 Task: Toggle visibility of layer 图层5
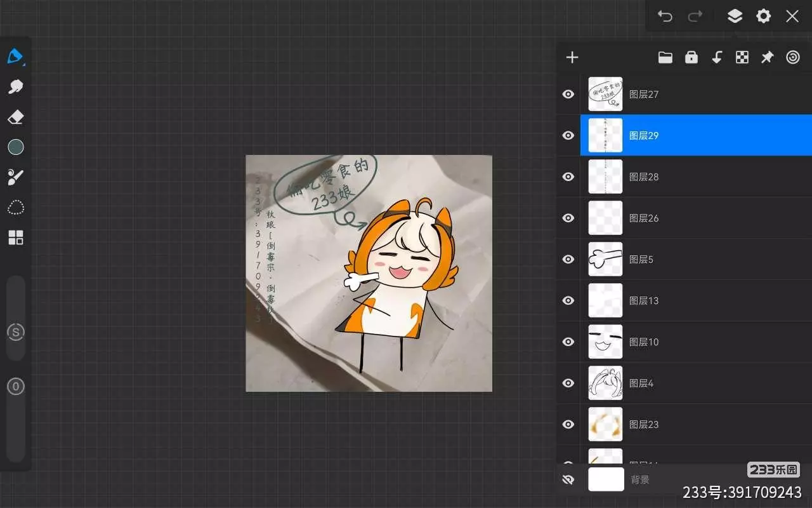(568, 259)
